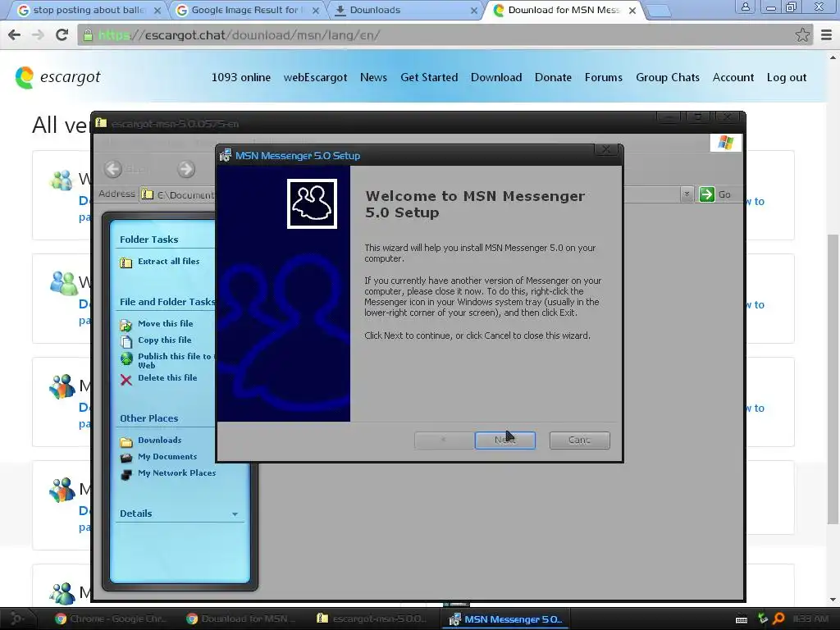Open My Network Places link
This screenshot has width=840, height=630.
click(x=177, y=473)
